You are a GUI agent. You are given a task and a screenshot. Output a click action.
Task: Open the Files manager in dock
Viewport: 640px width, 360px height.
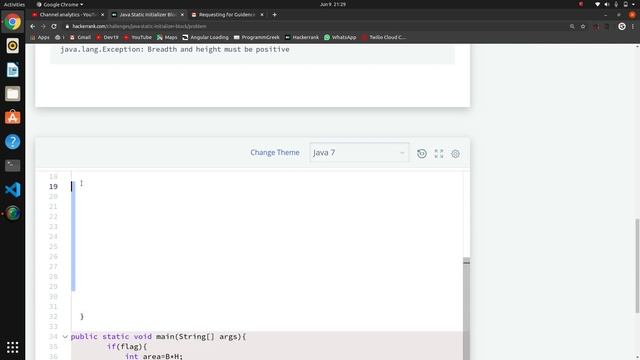point(13,94)
